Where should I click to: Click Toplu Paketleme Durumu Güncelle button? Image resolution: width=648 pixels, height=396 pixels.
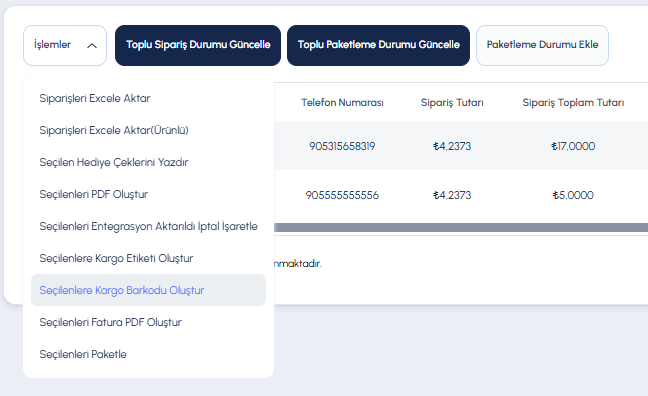(379, 45)
